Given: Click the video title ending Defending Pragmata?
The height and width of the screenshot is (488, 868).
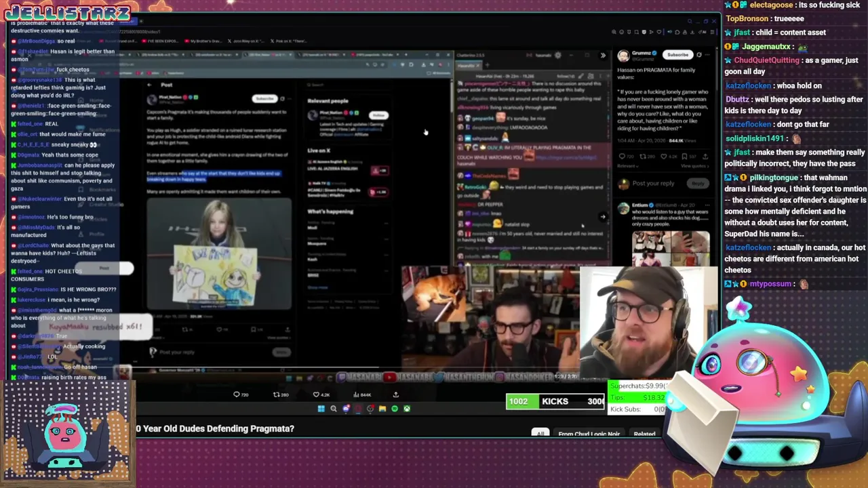Looking at the screenshot, I should point(215,428).
